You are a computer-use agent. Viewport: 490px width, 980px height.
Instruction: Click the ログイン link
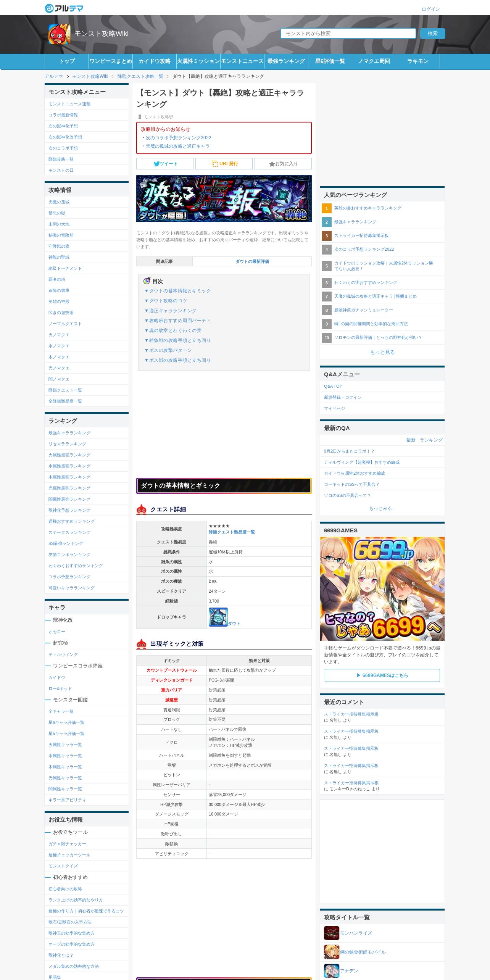(430, 9)
